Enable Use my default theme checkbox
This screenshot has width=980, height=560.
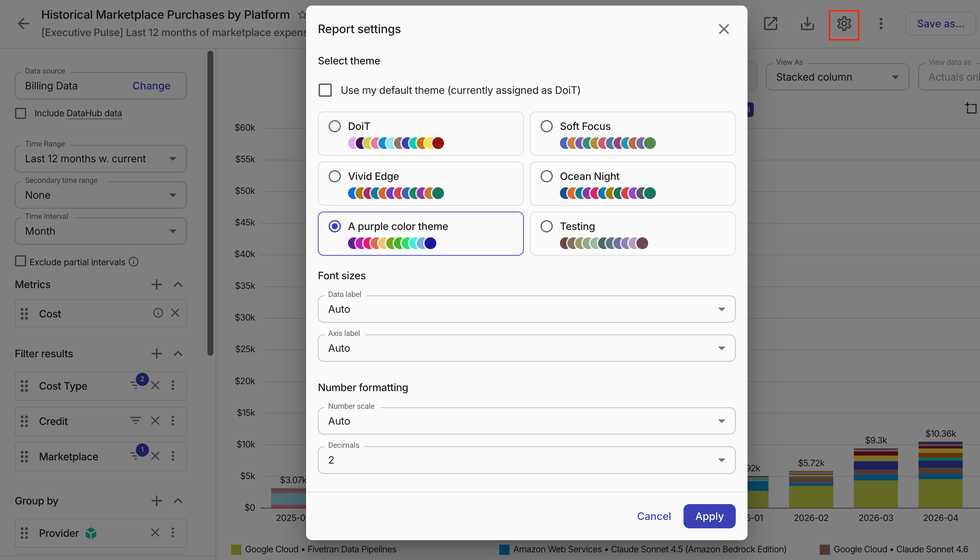click(x=325, y=91)
